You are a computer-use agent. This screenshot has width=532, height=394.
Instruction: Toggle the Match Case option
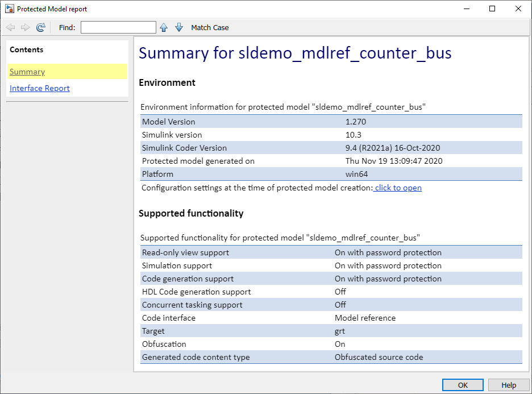[210, 28]
